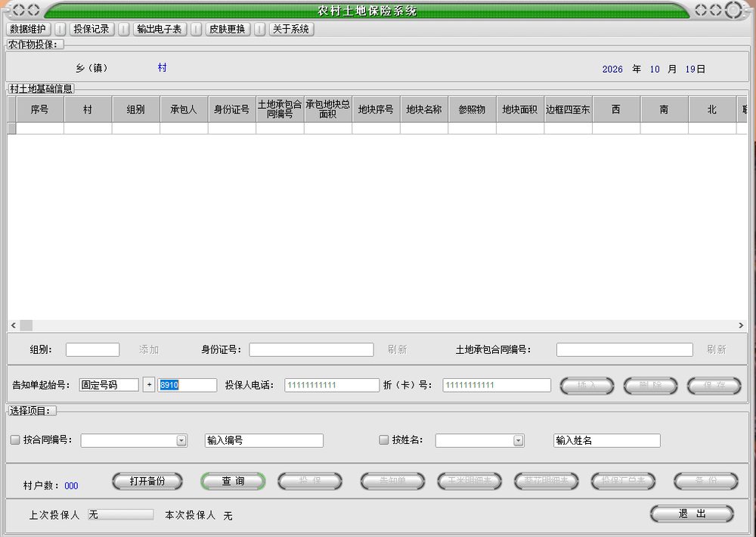Click the small plus button beside 固定号码
Image resolution: width=756 pixels, height=537 pixels.
pyautogui.click(x=149, y=385)
